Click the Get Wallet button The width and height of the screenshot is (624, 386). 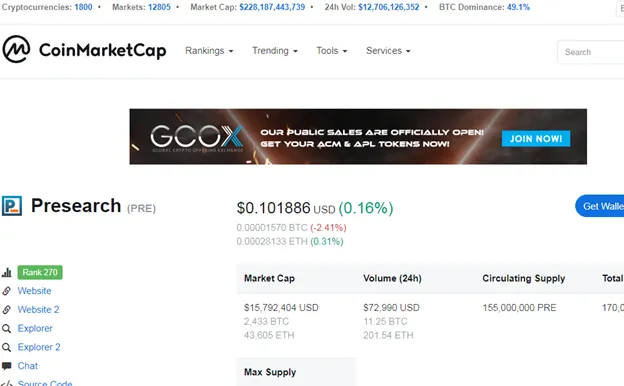click(x=600, y=206)
